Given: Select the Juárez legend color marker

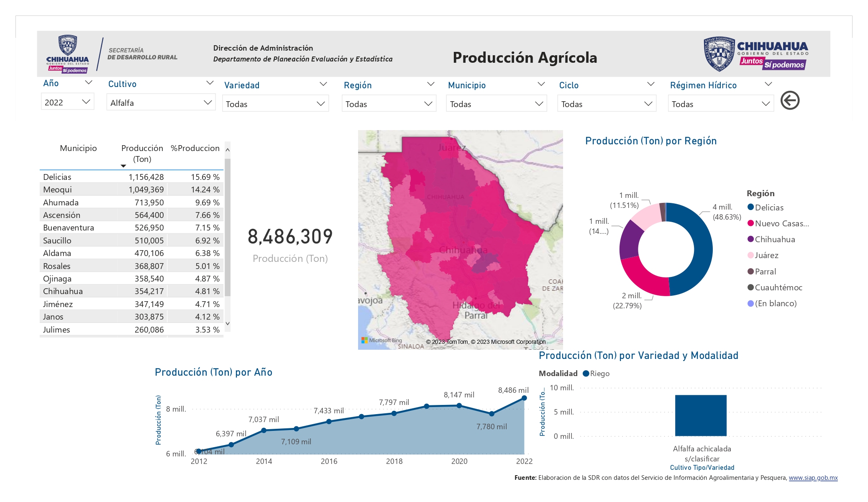Looking at the screenshot, I should 750,255.
